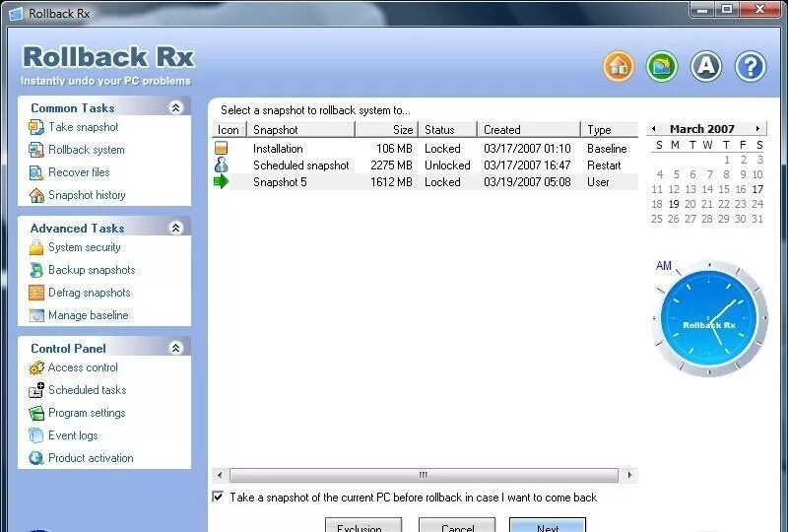
Task: Open the Scheduled tasks link
Action: click(88, 390)
